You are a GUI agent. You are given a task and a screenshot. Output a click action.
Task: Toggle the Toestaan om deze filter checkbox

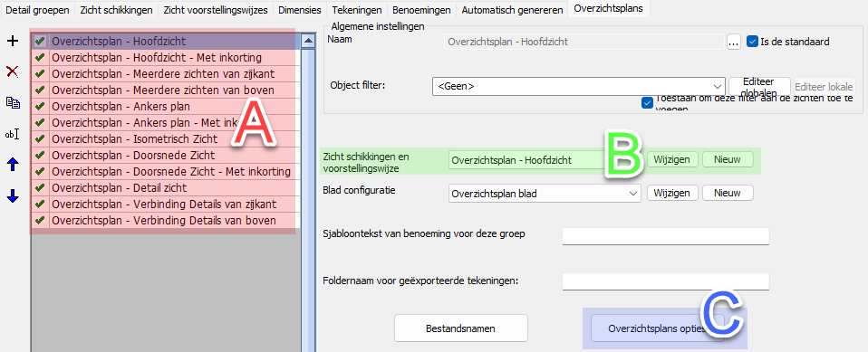pos(647,102)
